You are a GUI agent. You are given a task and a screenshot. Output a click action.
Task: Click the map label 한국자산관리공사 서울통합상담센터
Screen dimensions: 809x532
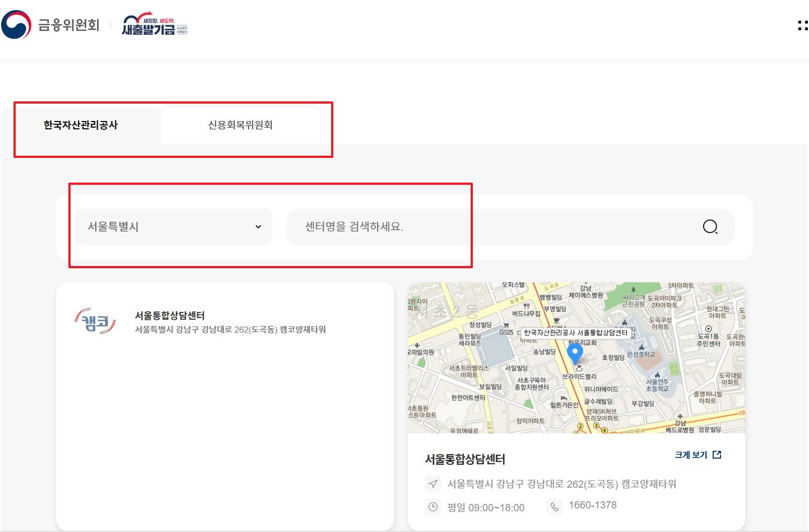click(x=575, y=333)
